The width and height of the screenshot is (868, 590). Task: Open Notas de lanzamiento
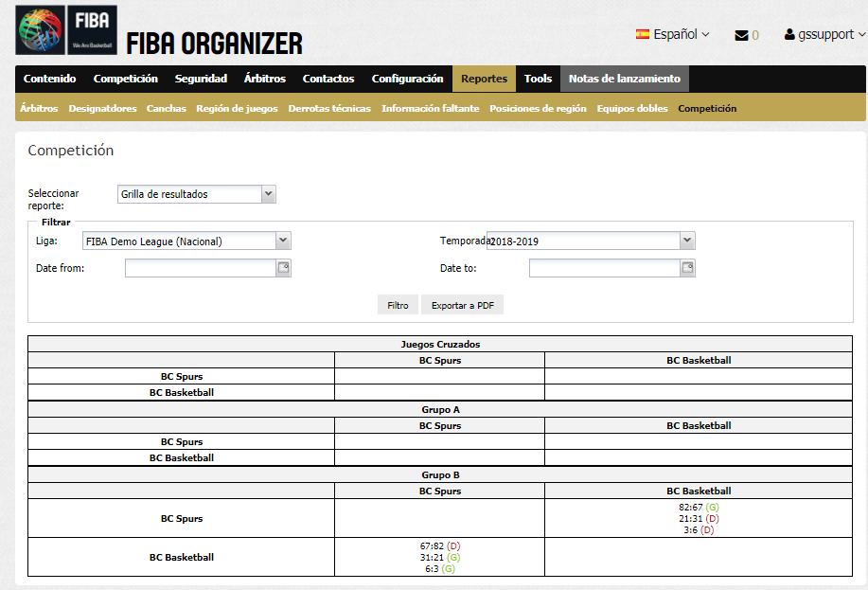[625, 79]
